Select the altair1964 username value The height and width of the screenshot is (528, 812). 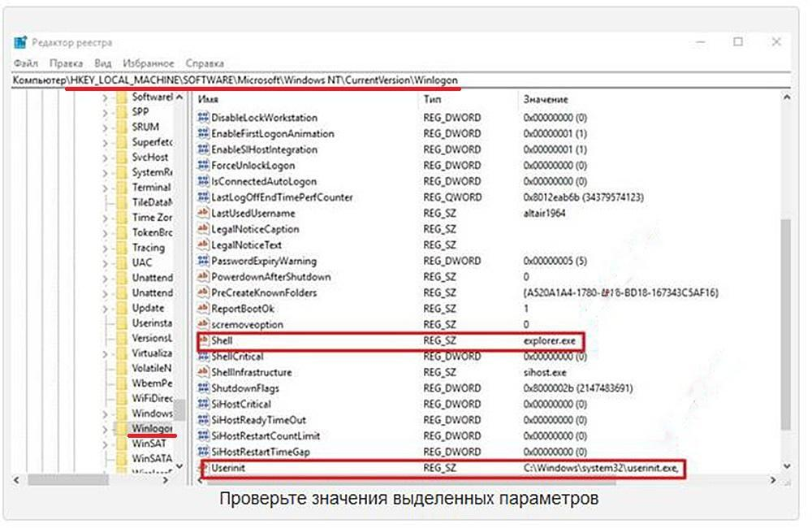coord(544,213)
